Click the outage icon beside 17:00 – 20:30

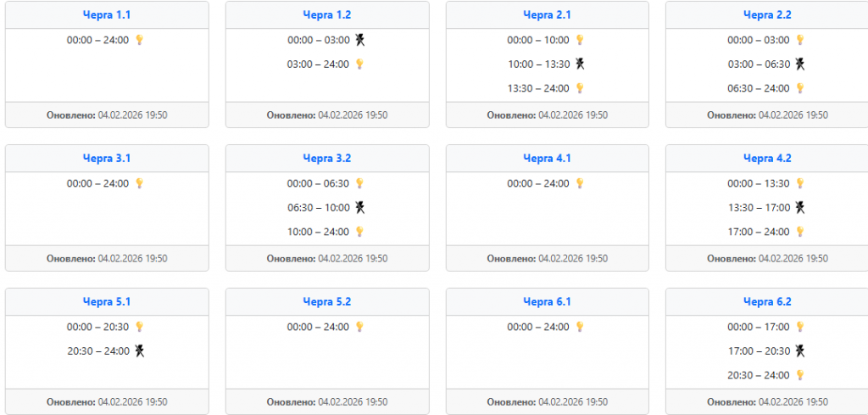800,351
